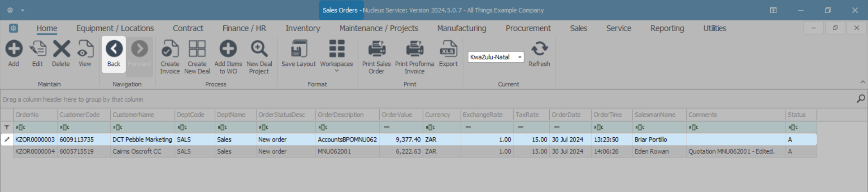Refresh the sales orders list
The width and height of the screenshot is (868, 192).
click(x=539, y=49)
